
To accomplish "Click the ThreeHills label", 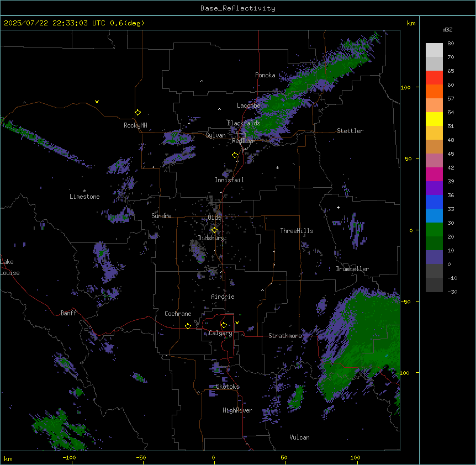I will coord(297,231).
